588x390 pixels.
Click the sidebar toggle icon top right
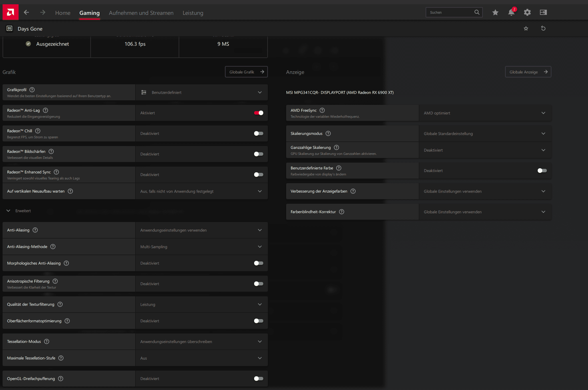(x=543, y=12)
